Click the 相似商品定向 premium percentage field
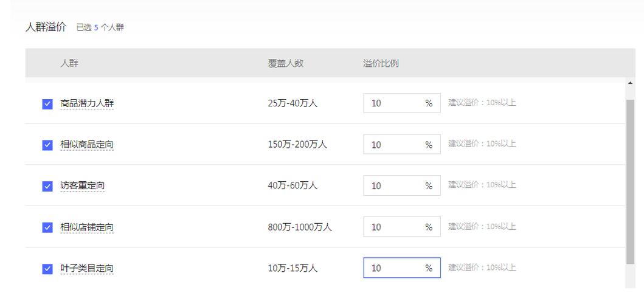 402,144
